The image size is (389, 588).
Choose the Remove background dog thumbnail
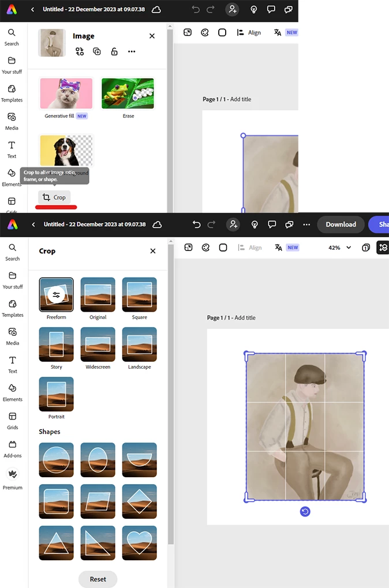pos(66,151)
